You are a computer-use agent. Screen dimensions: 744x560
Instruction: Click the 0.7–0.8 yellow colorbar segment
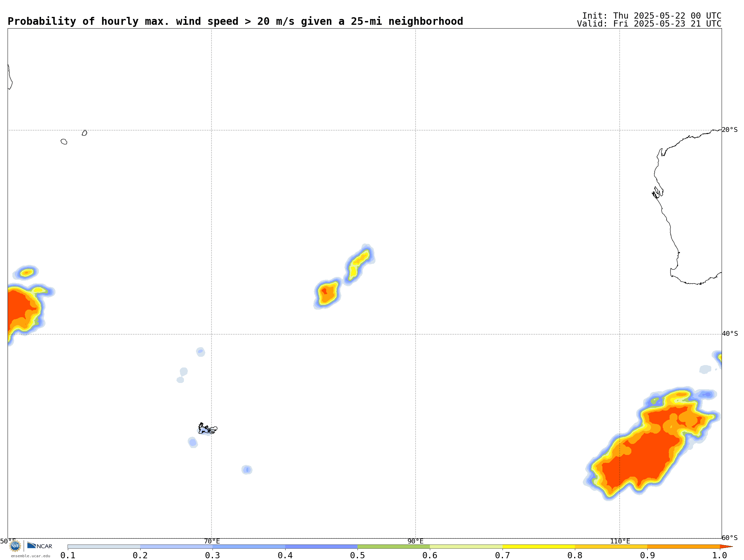(539, 547)
